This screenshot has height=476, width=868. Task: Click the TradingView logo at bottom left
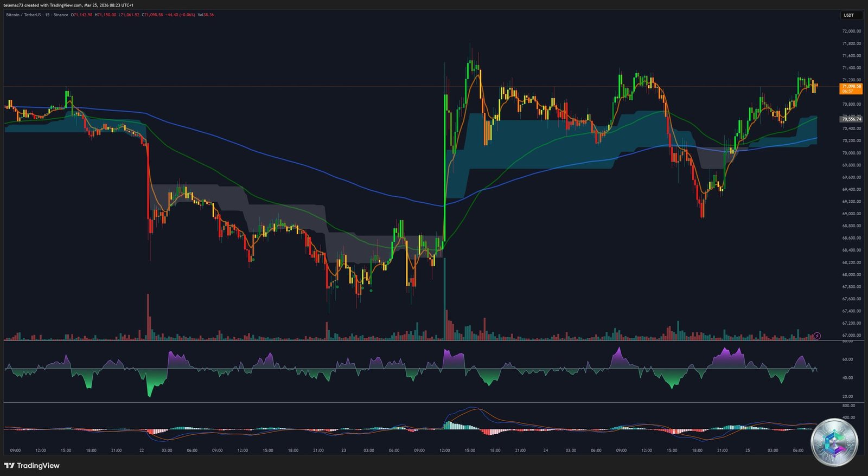(32, 466)
